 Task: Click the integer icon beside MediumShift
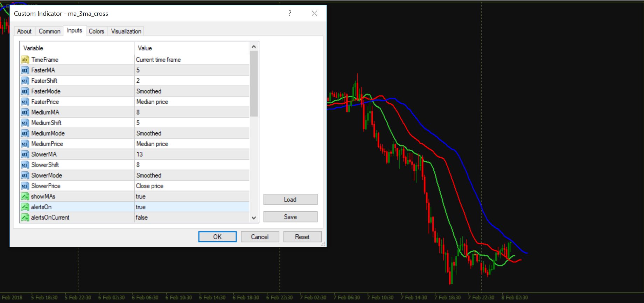[24, 123]
